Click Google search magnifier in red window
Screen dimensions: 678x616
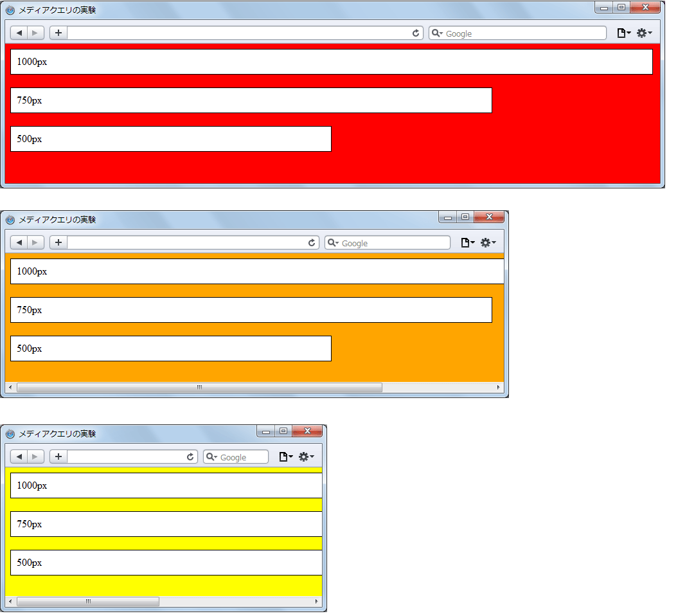(437, 33)
